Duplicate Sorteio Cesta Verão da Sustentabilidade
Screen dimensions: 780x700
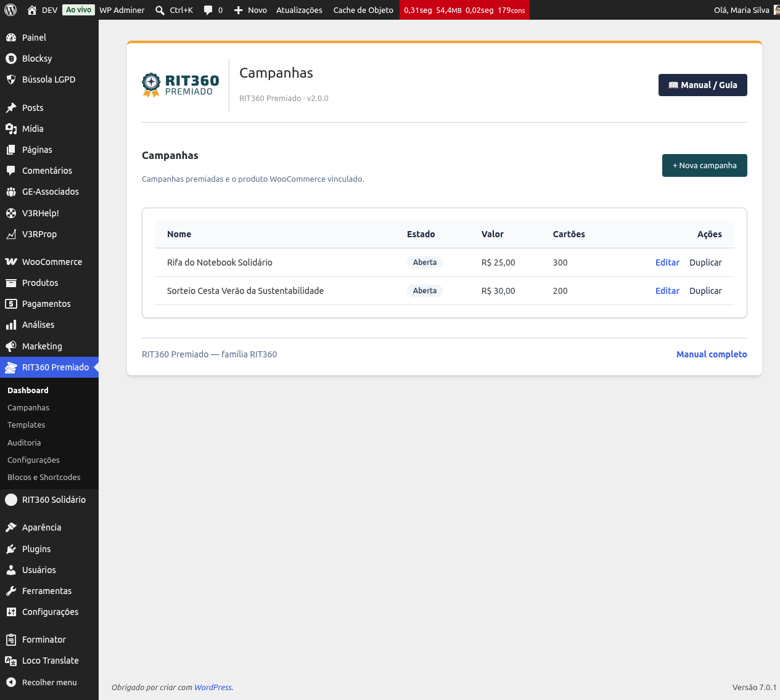click(705, 291)
